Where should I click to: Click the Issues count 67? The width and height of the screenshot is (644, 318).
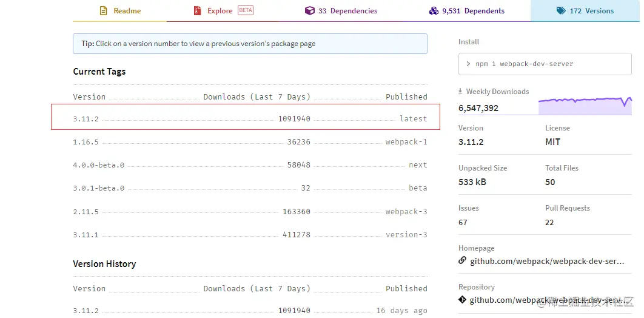[x=463, y=222]
